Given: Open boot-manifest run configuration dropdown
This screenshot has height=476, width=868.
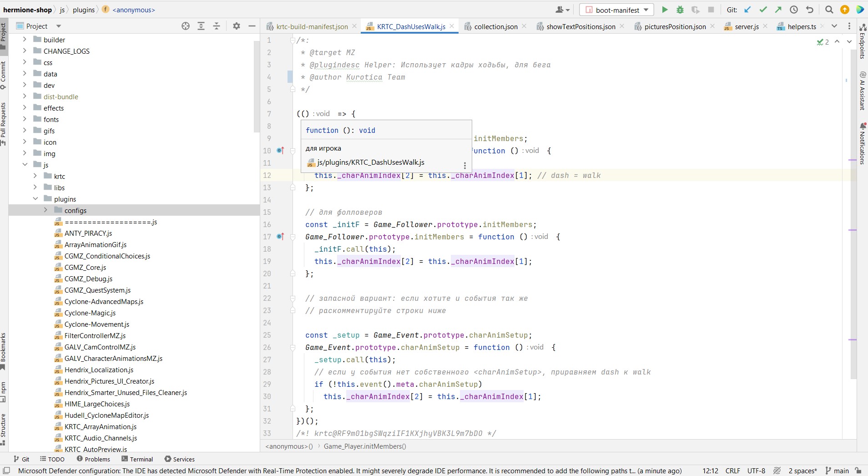Looking at the screenshot, I should point(617,10).
